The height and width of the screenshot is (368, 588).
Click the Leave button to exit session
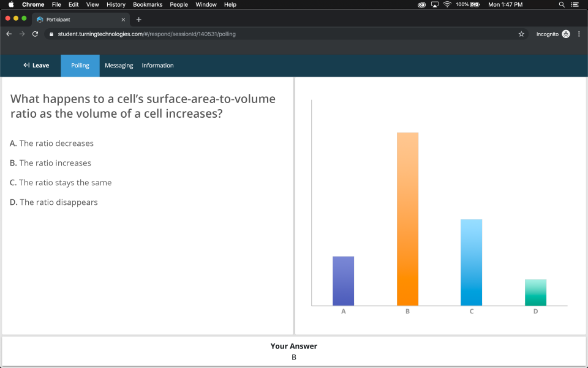point(36,65)
